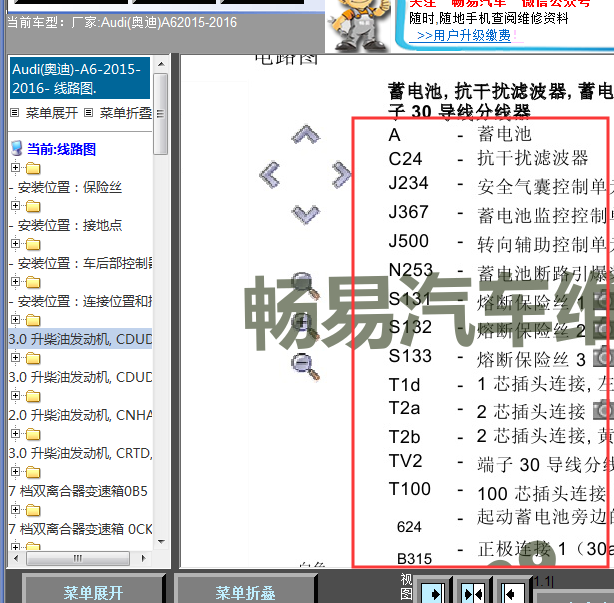Click the tree panel horizontal scroll-left arrow
Image resolution: width=614 pixels, height=603 pixels.
tap(16, 558)
